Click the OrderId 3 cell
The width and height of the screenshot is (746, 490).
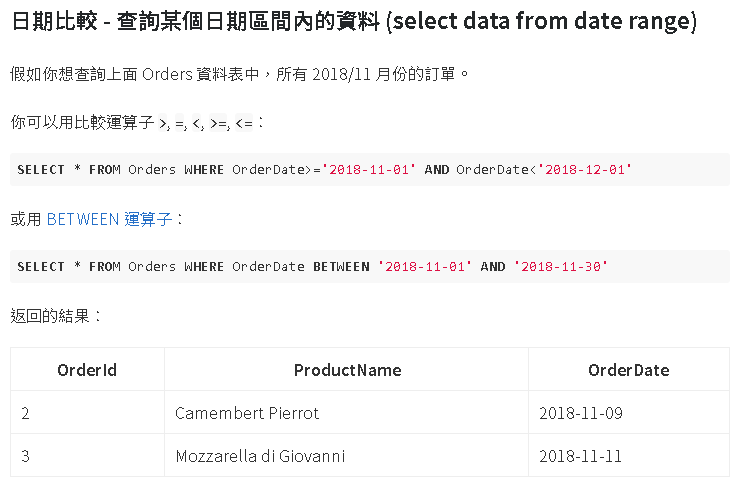coord(88,456)
